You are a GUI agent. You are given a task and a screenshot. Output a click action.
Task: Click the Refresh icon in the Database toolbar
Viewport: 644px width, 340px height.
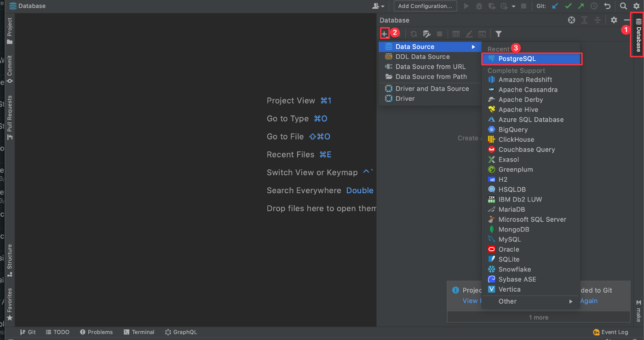pos(414,34)
